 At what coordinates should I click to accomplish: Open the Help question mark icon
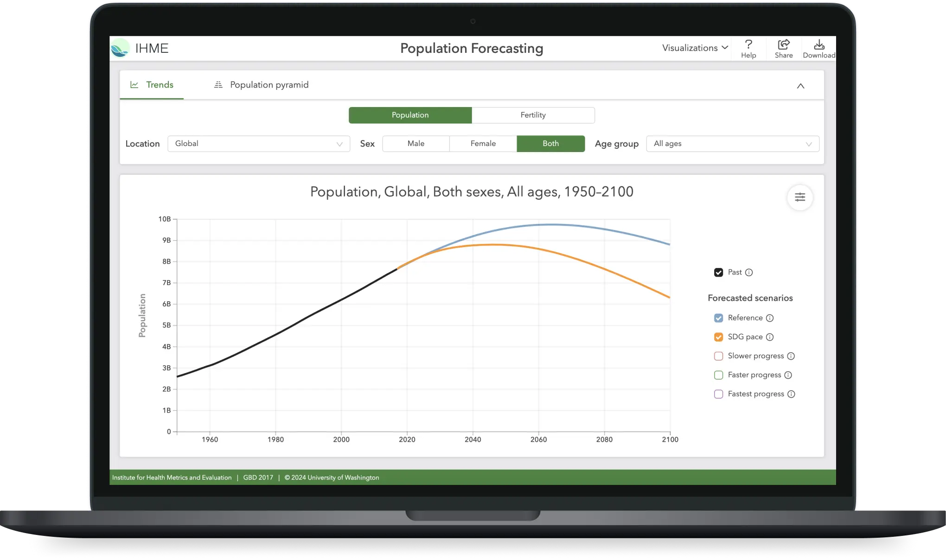(748, 44)
